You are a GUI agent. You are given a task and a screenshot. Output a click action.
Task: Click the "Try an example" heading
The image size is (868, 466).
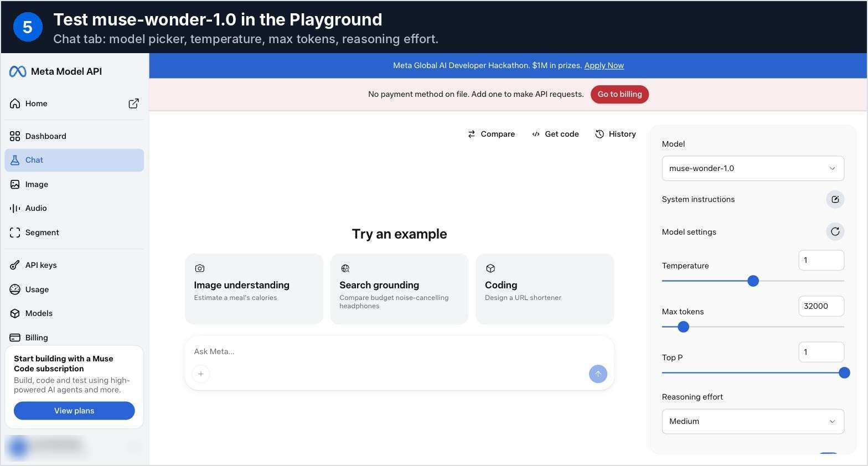(x=399, y=234)
